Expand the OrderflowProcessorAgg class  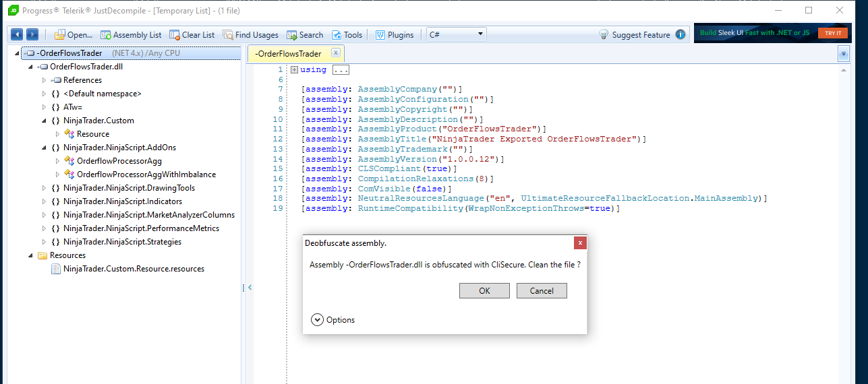[57, 161]
